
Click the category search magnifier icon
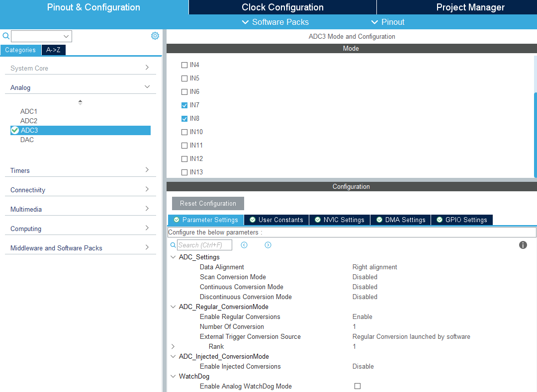6,36
